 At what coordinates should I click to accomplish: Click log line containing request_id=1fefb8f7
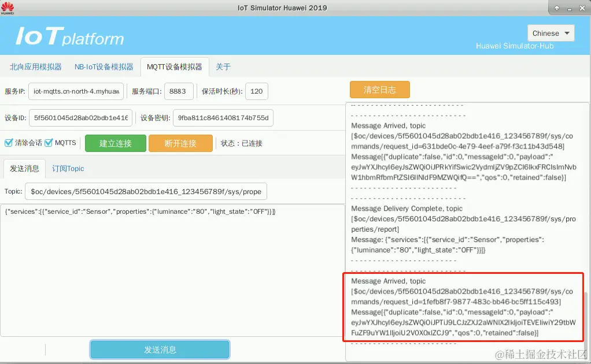tap(456, 302)
